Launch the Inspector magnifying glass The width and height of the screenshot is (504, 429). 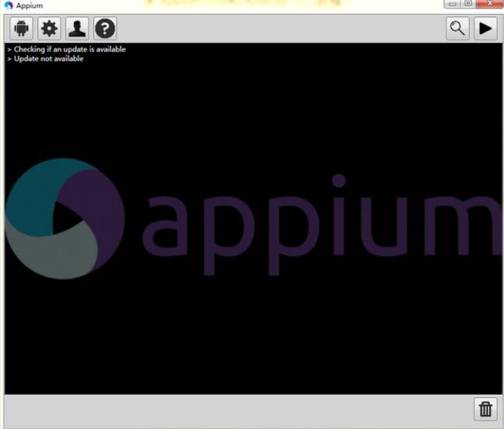(x=457, y=28)
